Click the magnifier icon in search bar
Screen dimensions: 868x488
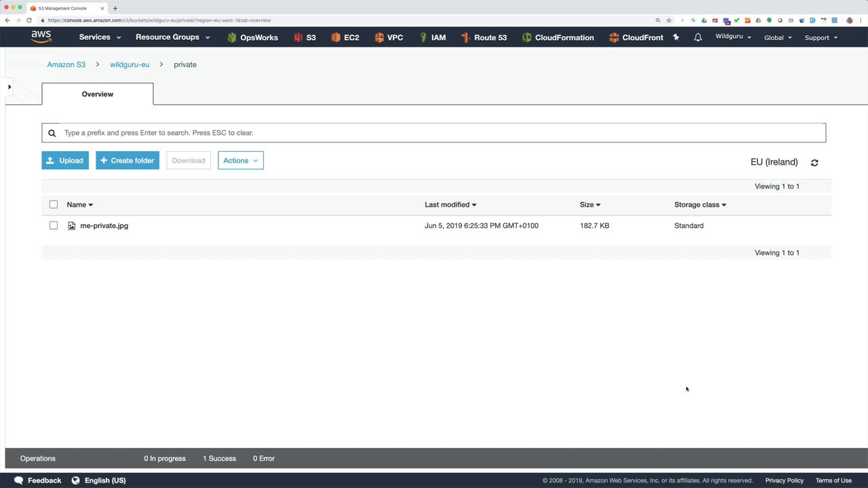[x=52, y=133]
